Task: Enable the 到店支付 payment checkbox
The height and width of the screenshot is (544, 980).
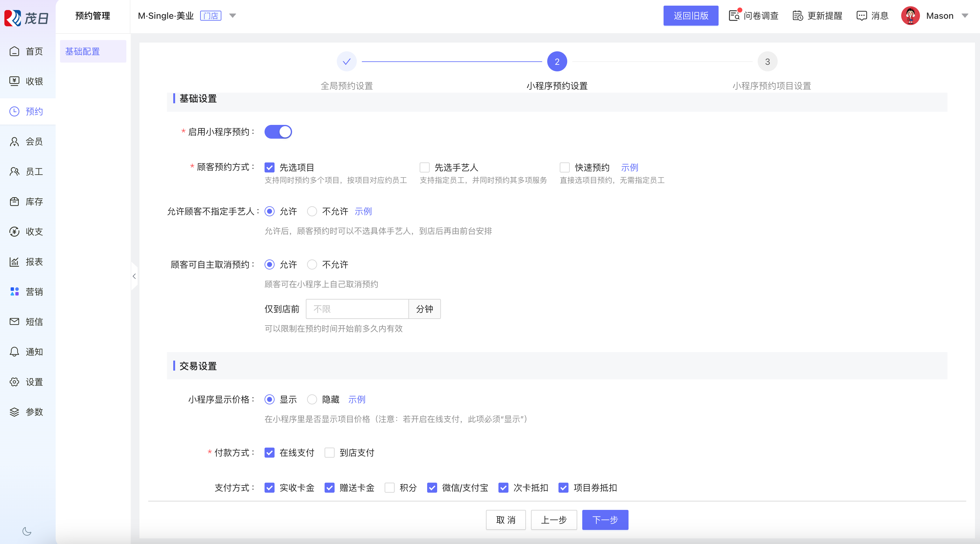Action: tap(330, 453)
